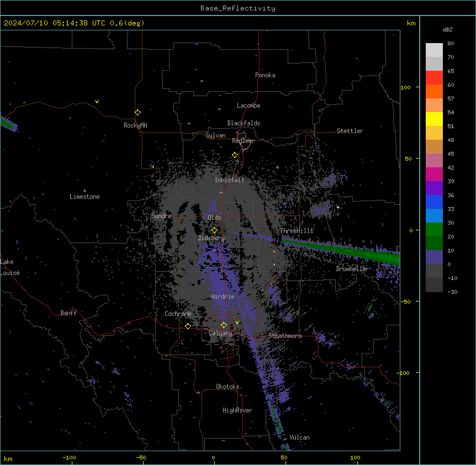Click the RockyMH label on map

[x=135, y=125]
